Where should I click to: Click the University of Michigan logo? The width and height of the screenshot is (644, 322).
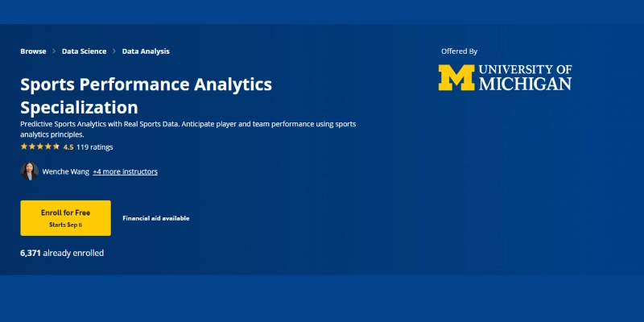(505, 77)
